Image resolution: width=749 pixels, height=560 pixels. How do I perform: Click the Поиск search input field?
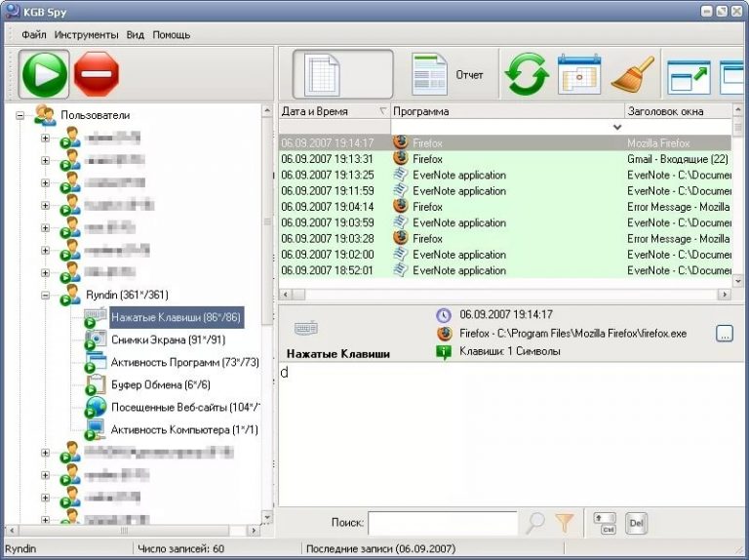click(x=443, y=523)
